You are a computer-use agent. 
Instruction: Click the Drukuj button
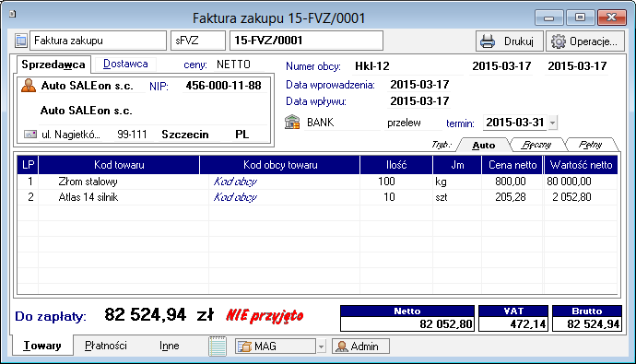pyautogui.click(x=510, y=41)
